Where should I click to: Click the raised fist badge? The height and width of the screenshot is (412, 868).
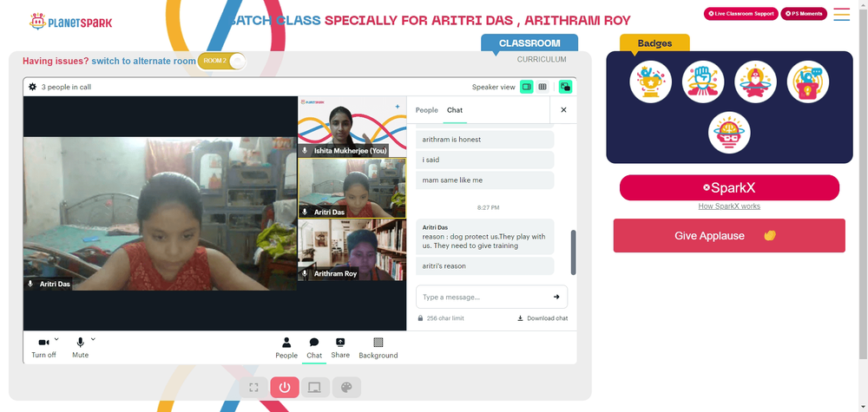pos(703,82)
